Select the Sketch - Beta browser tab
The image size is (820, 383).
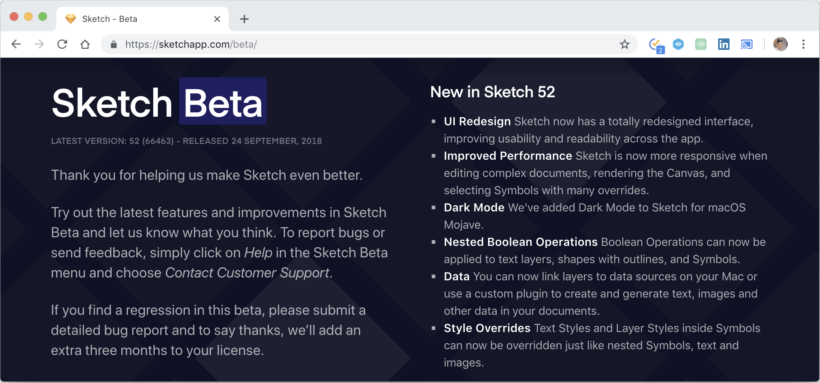point(142,19)
